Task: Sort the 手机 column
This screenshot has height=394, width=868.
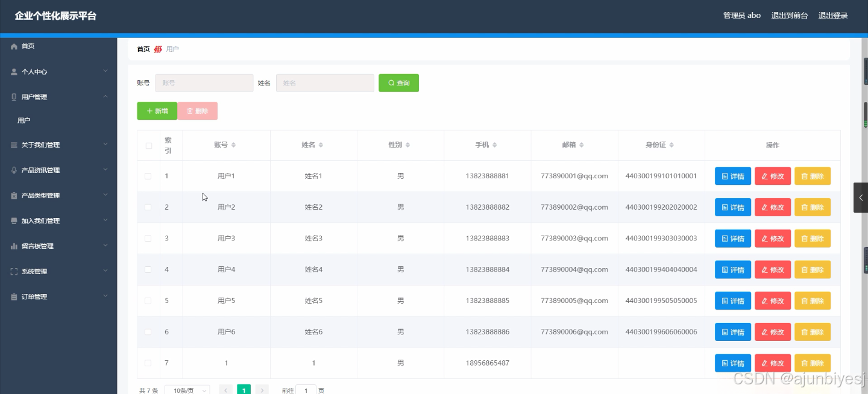Action: (x=494, y=145)
